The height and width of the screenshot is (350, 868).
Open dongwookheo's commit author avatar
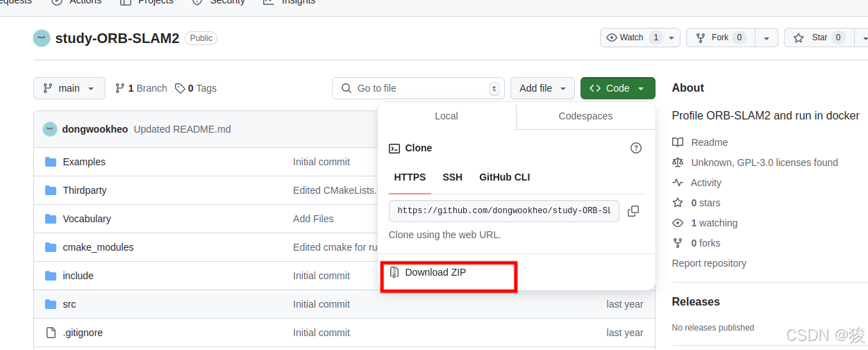tap(49, 129)
